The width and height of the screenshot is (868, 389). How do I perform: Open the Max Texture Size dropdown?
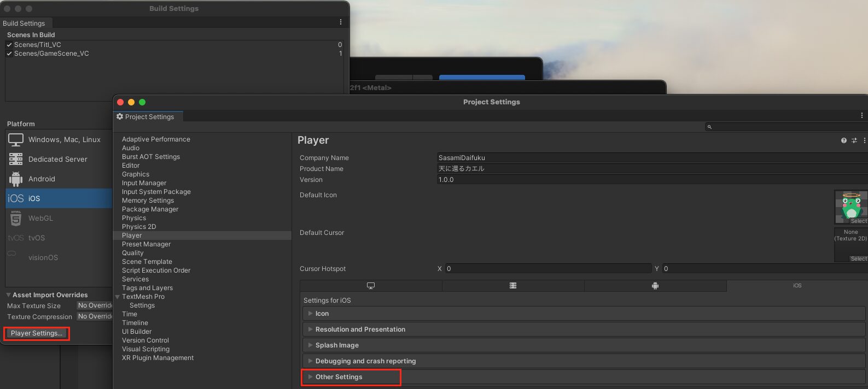(x=95, y=305)
